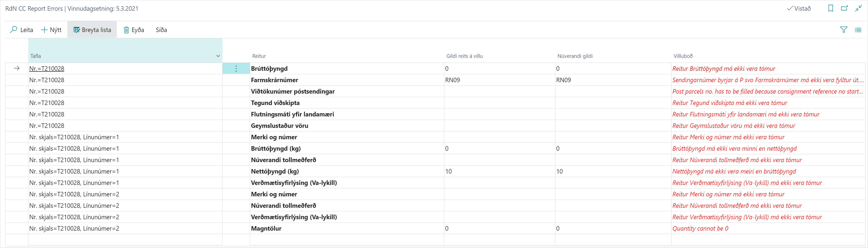This screenshot has width=868, height=248.
Task: Sort by the Reitur column header
Action: tap(259, 56)
